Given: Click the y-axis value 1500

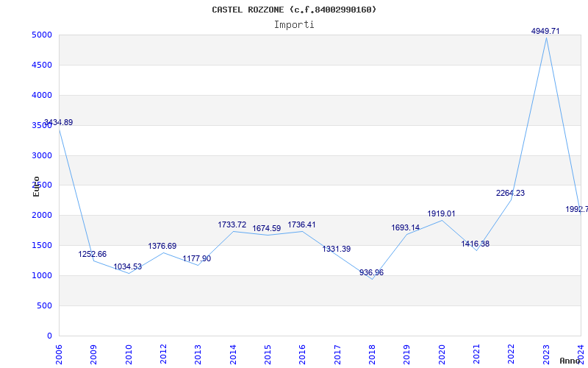Looking at the screenshot, I should pos(42,246).
